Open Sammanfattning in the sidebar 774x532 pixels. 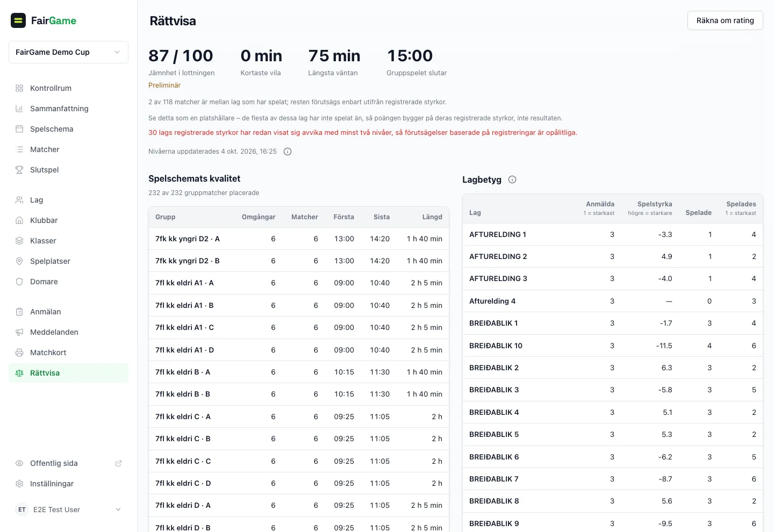coord(68,109)
